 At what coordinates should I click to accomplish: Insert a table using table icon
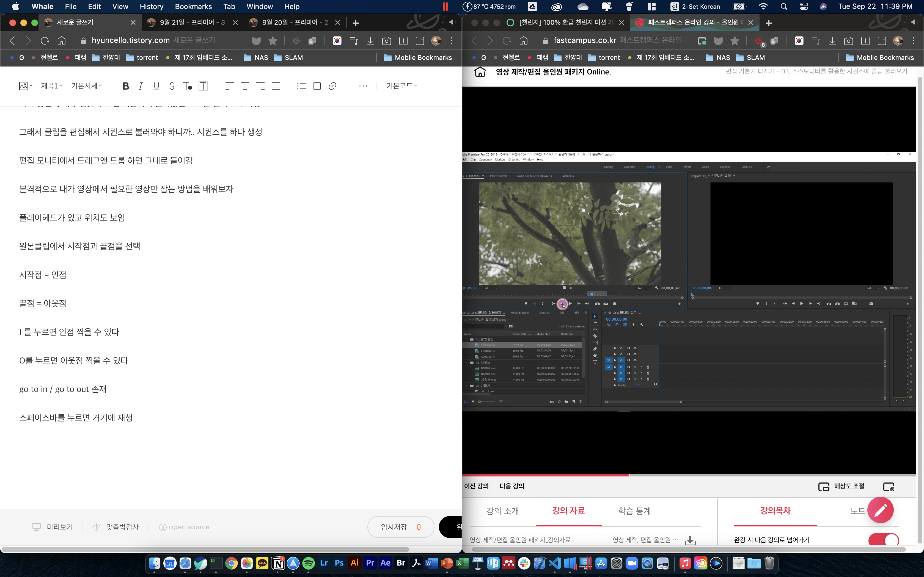[x=317, y=86]
